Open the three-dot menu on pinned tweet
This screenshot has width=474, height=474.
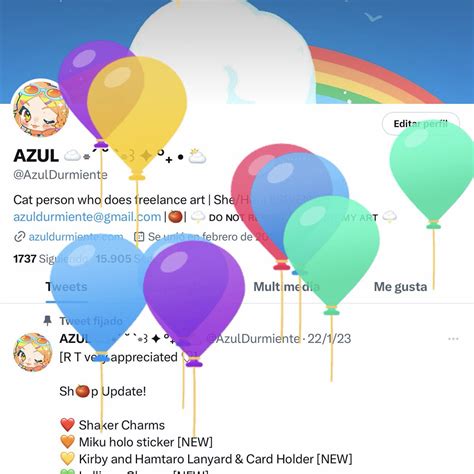pos(453,339)
